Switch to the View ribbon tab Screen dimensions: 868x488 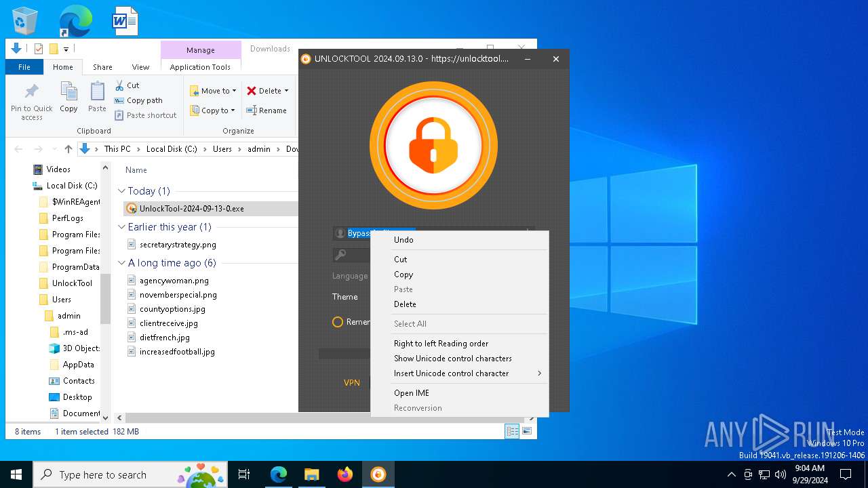(x=140, y=67)
